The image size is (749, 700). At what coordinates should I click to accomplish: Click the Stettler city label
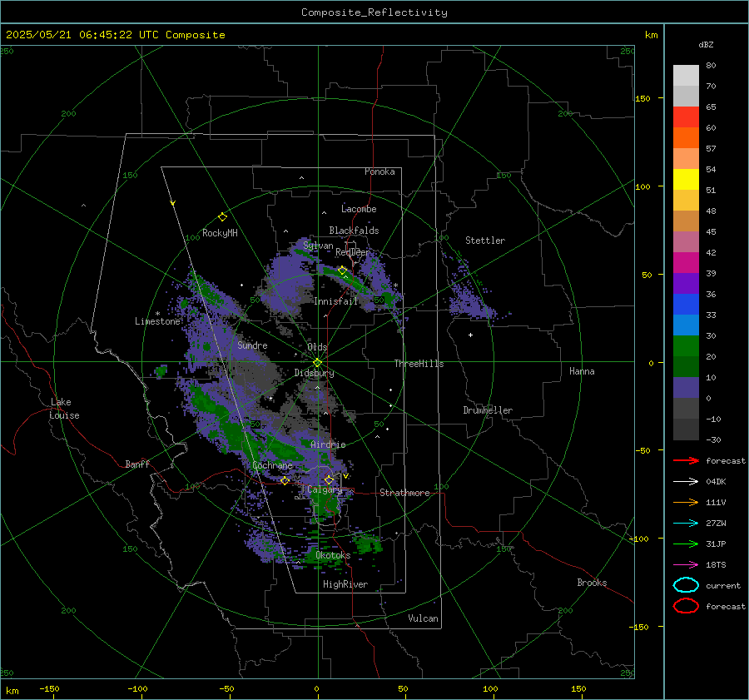pos(485,241)
